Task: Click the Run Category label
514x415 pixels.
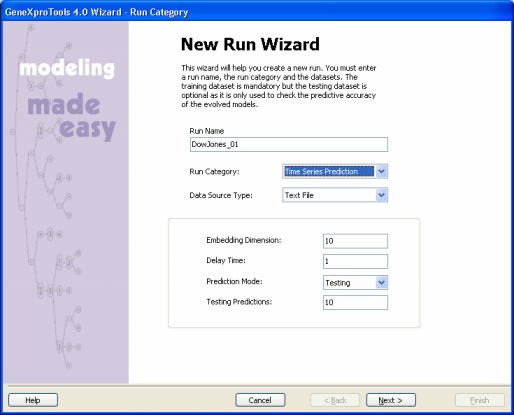Action: pyautogui.click(x=214, y=172)
